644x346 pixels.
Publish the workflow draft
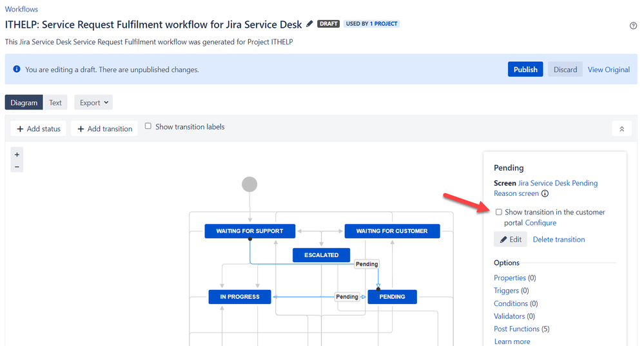click(525, 70)
